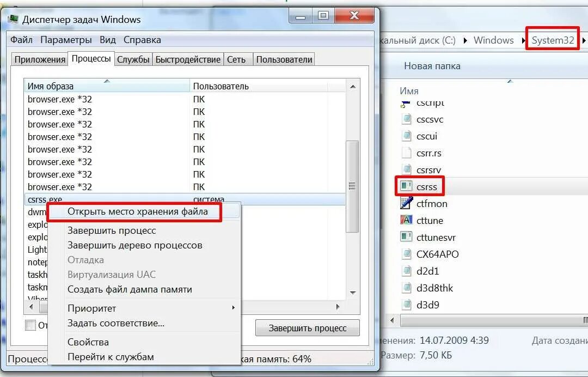Expand the Приоритет submenu arrow
The width and height of the screenshot is (588, 377).
pyautogui.click(x=233, y=308)
